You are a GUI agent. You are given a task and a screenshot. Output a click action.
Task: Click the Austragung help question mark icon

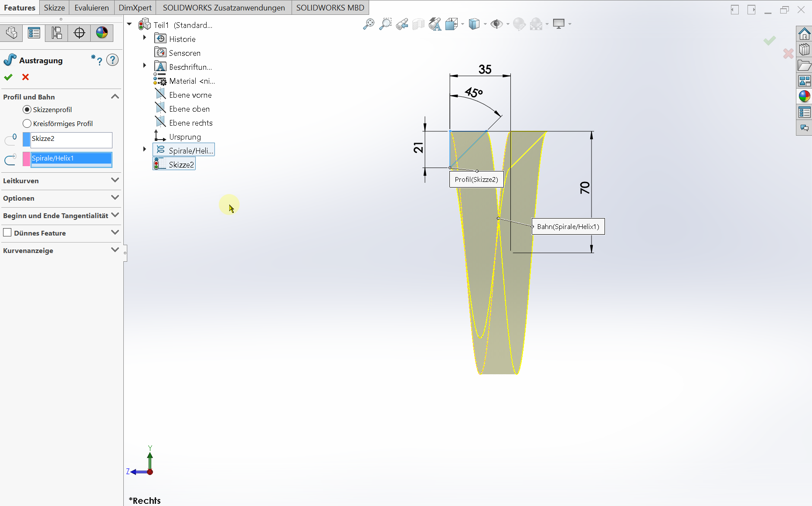point(112,60)
